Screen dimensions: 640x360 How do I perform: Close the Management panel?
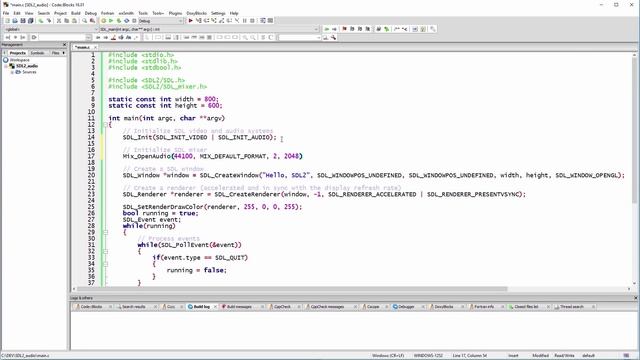click(64, 44)
